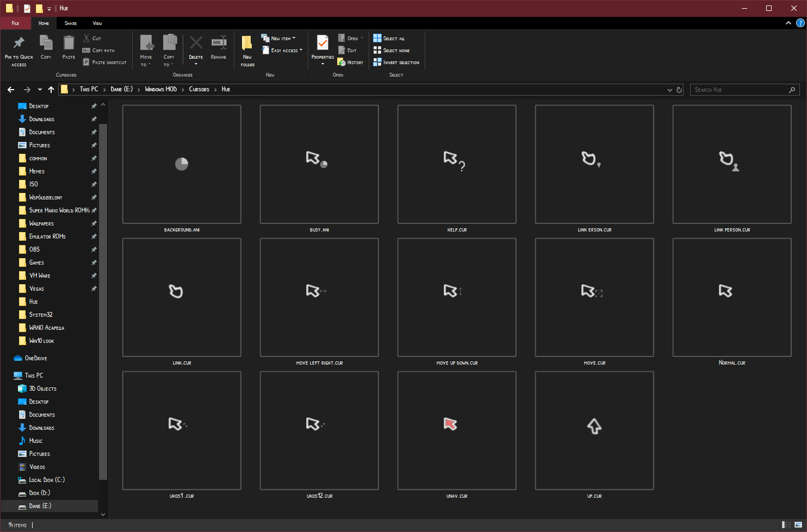Collapse the ribbon with the chevron toggle

click(788, 23)
